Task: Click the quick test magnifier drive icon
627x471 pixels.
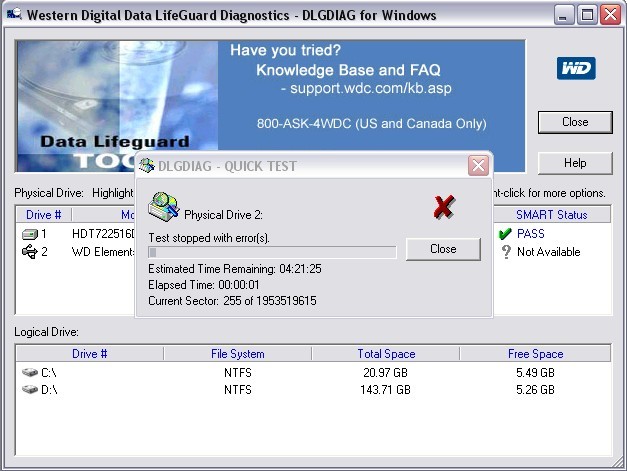Action: point(163,207)
